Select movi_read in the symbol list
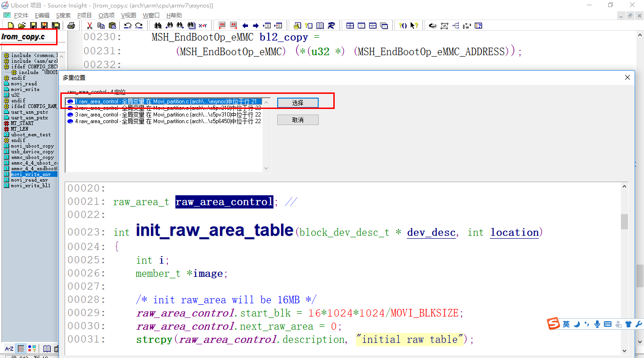644x358 pixels. (24, 83)
